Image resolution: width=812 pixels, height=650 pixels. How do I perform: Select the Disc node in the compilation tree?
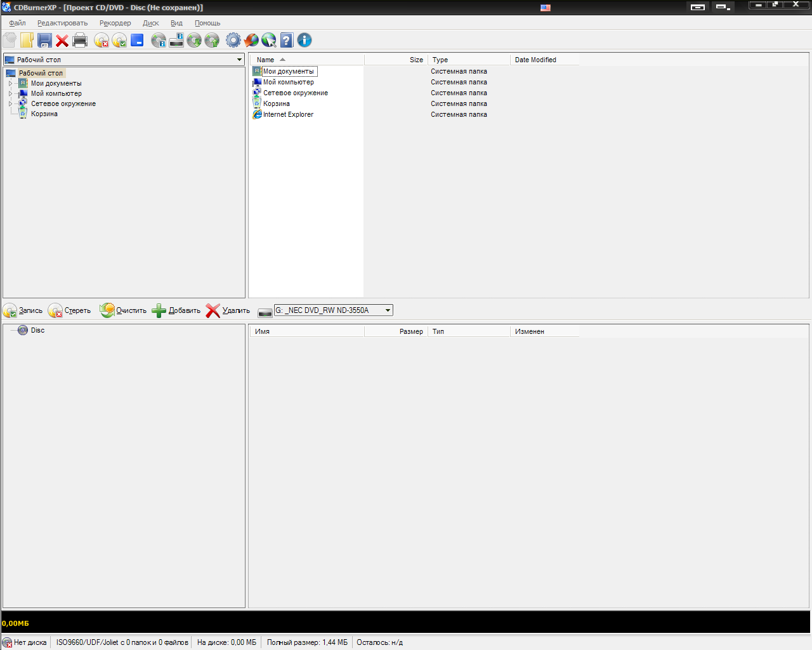[x=37, y=330]
